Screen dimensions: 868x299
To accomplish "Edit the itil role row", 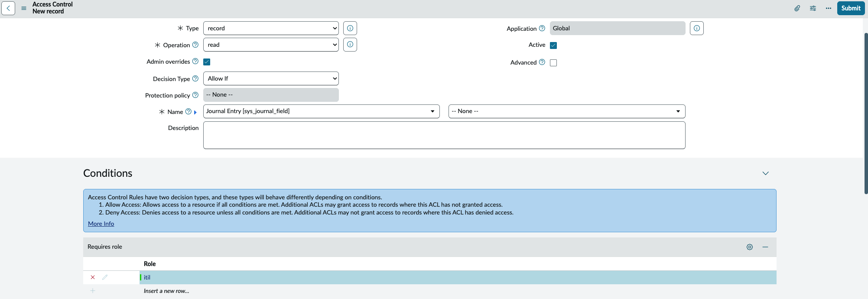I will (105, 277).
